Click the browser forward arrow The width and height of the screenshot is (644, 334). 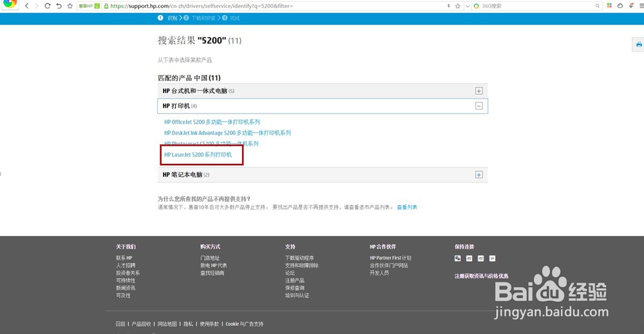click(x=37, y=6)
